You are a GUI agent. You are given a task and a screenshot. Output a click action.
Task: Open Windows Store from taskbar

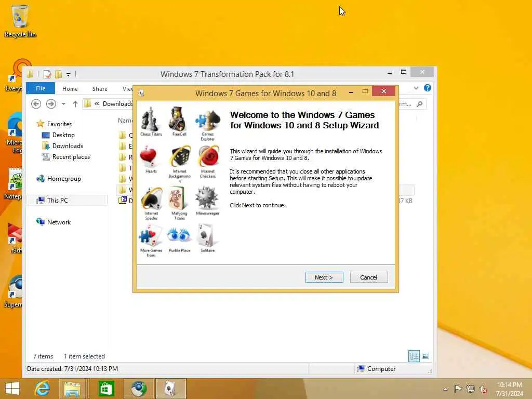click(106, 389)
